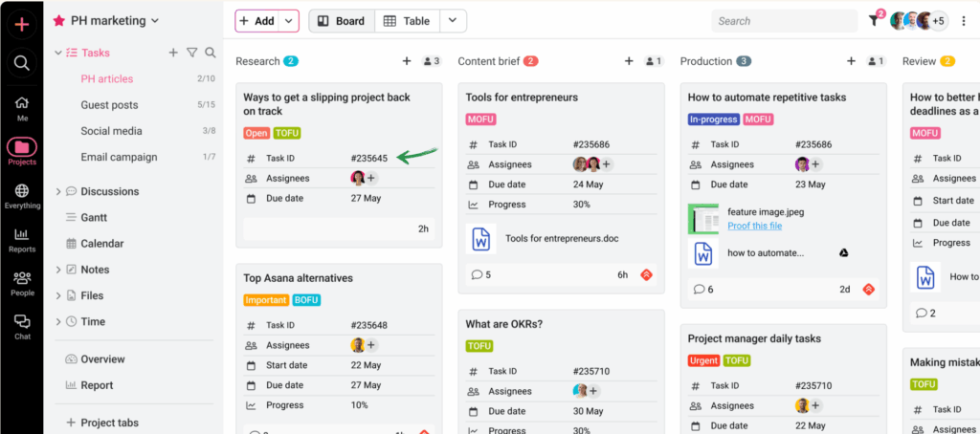Open the Tools for entrepreneurs.doc file icon
The height and width of the screenshot is (434, 980).
(x=480, y=239)
